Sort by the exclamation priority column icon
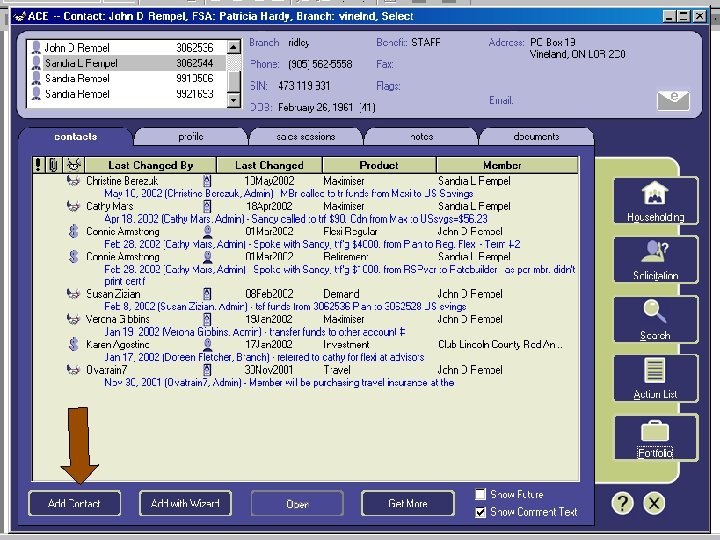The width and height of the screenshot is (720, 540). click(x=39, y=164)
